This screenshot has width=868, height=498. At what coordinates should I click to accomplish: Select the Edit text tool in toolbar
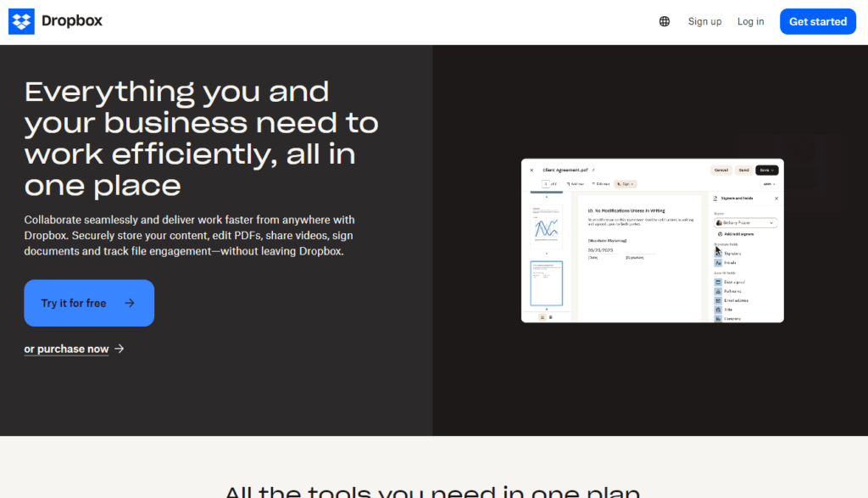601,184
